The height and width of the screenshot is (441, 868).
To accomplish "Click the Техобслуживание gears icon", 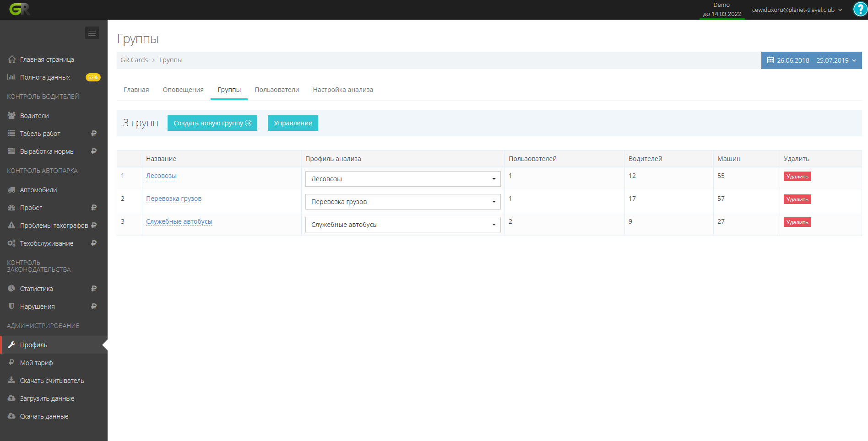I will pos(11,243).
